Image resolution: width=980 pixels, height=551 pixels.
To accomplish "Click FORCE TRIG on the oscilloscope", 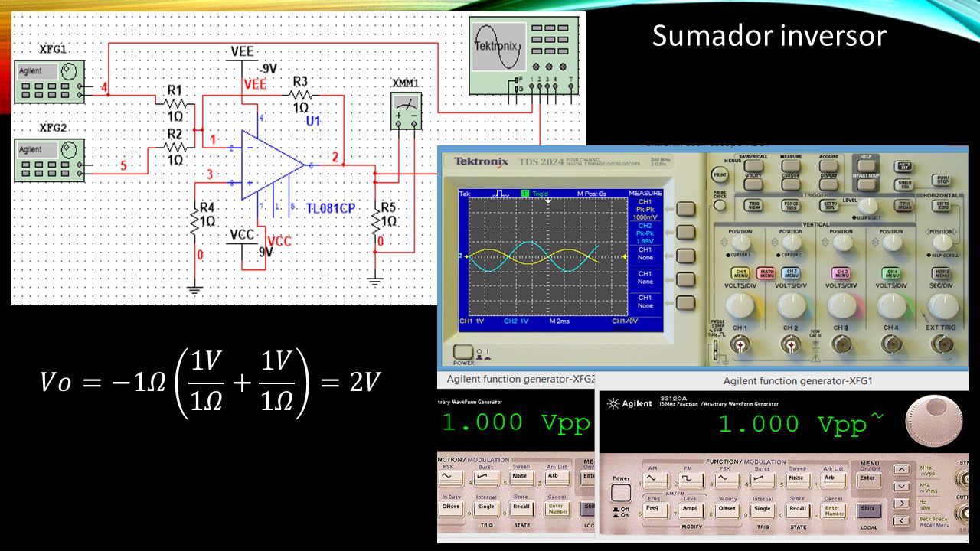I will click(x=791, y=205).
